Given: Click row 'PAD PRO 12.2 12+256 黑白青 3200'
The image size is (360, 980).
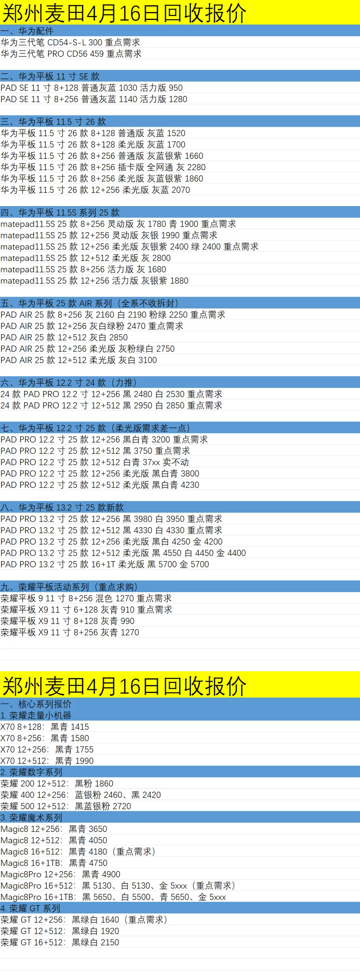Looking at the screenshot, I should [180, 440].
